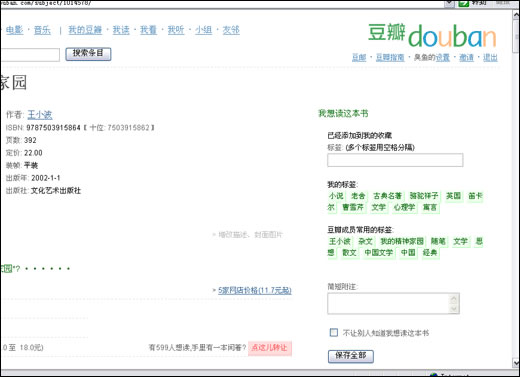Add common tag 杂文
Screen dimensions: 520x377
click(365, 241)
